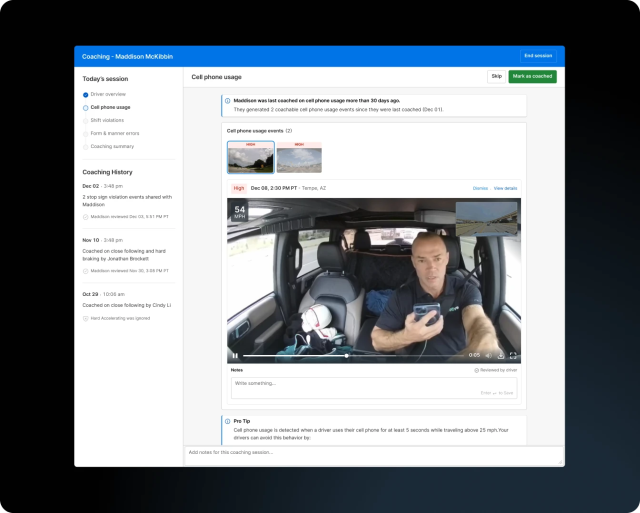Open Form & manner errors section
This screenshot has height=513, width=640.
click(x=115, y=133)
